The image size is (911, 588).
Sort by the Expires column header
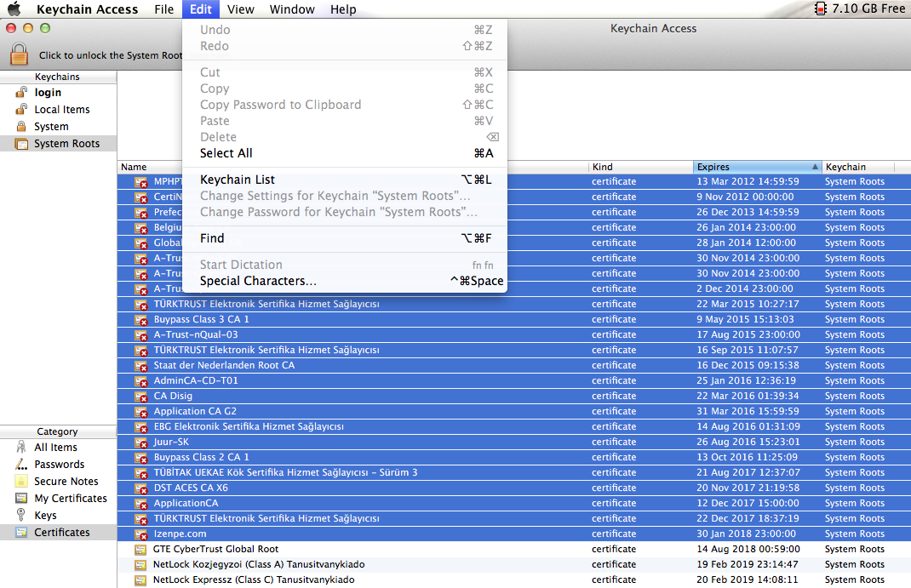coord(757,167)
